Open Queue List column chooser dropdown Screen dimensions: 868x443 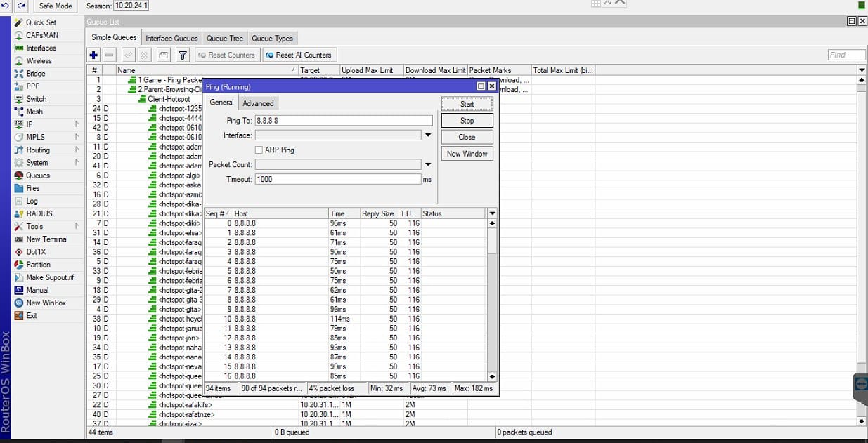click(862, 70)
